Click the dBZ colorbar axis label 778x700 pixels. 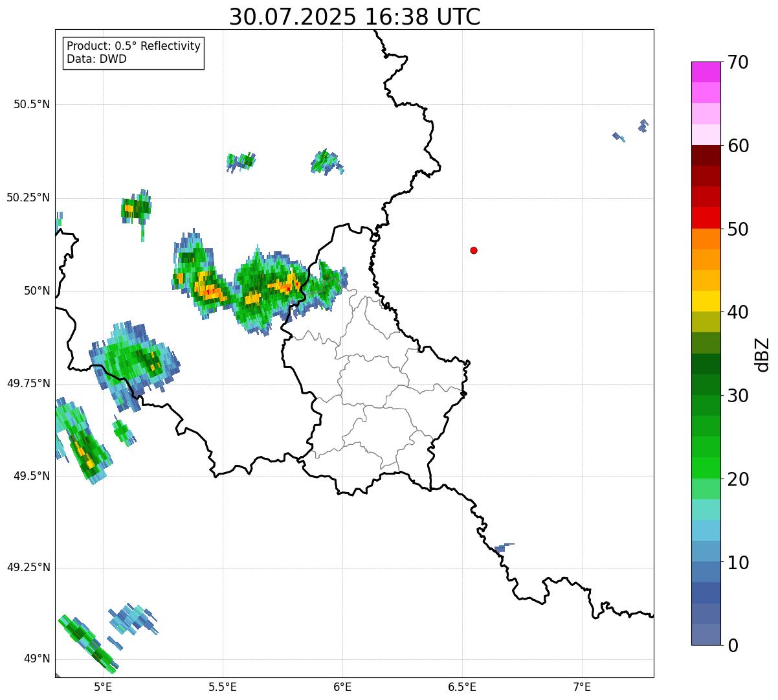point(762,354)
